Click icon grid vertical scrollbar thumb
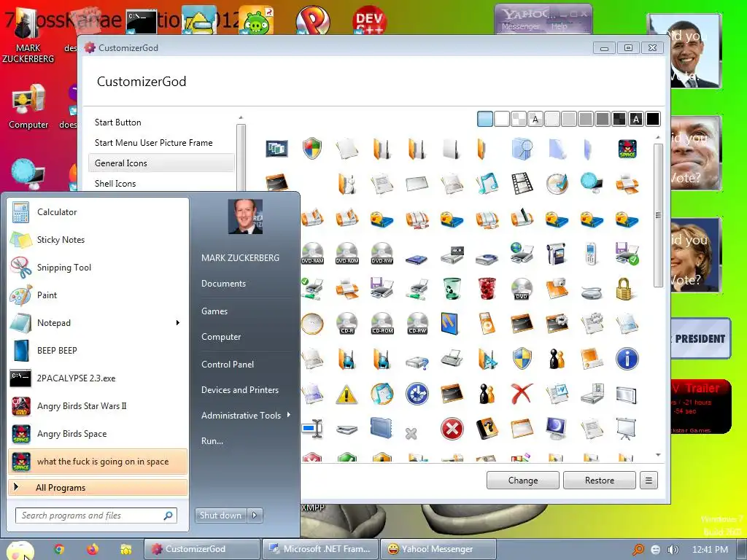 coord(659,215)
